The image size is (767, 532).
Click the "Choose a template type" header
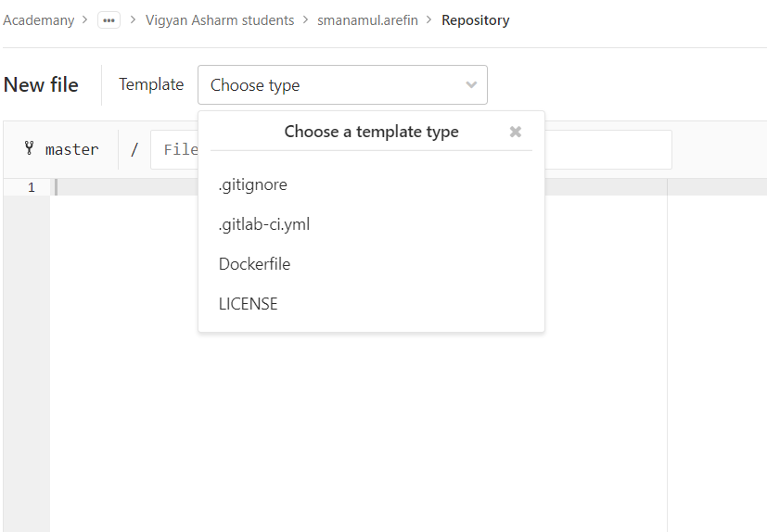click(x=371, y=132)
